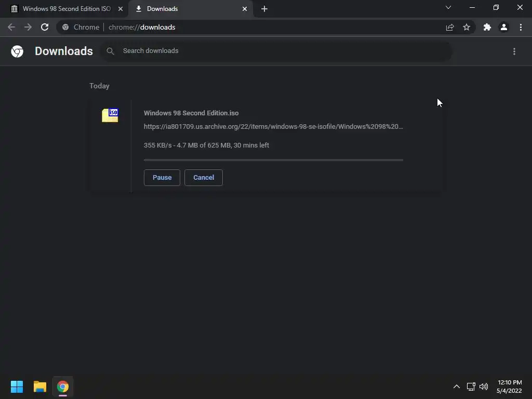Reload the downloads page
This screenshot has height=399, width=532.
point(45,27)
